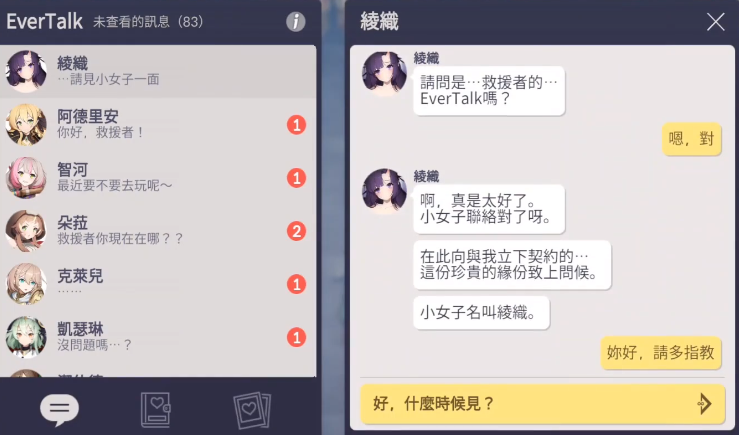Click the 小女子名叫綾織 message bubble
The width and height of the screenshot is (739, 435).
coord(481,312)
